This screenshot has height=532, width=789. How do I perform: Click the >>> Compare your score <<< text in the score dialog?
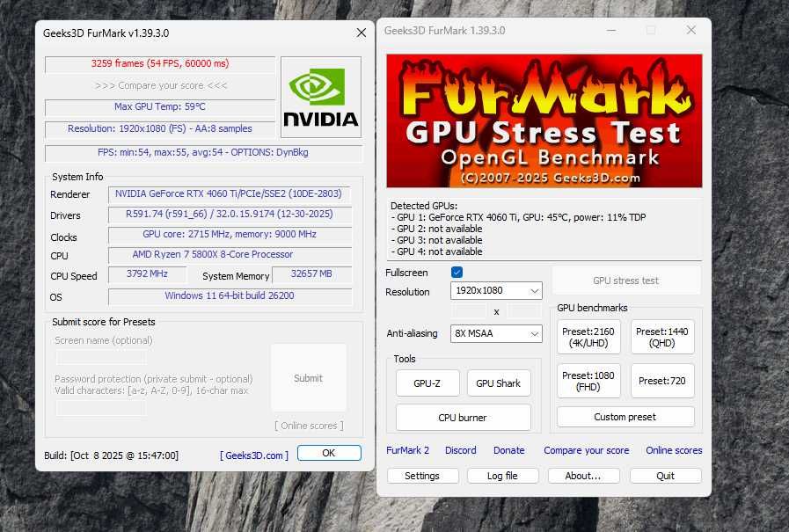point(161,85)
